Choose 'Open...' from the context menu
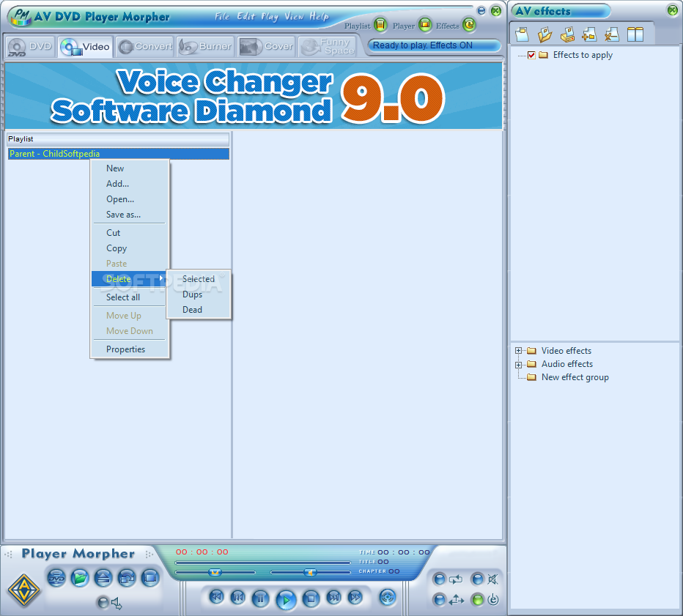This screenshot has height=616, width=683. click(x=130, y=199)
